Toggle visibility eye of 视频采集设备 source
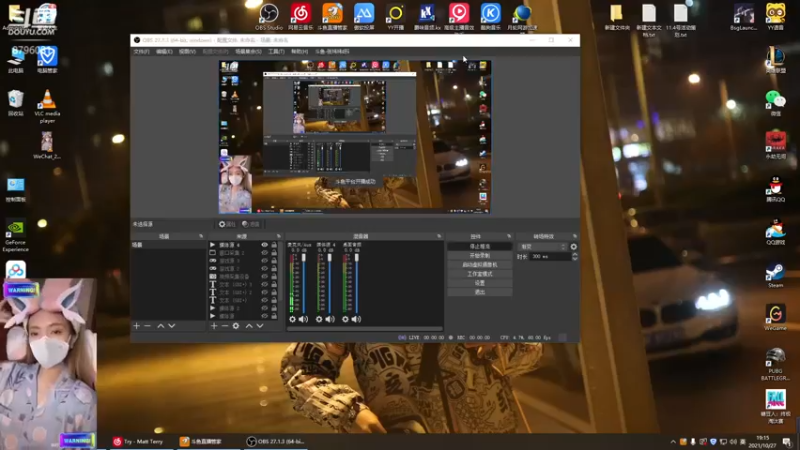The width and height of the screenshot is (800, 450). click(x=264, y=277)
